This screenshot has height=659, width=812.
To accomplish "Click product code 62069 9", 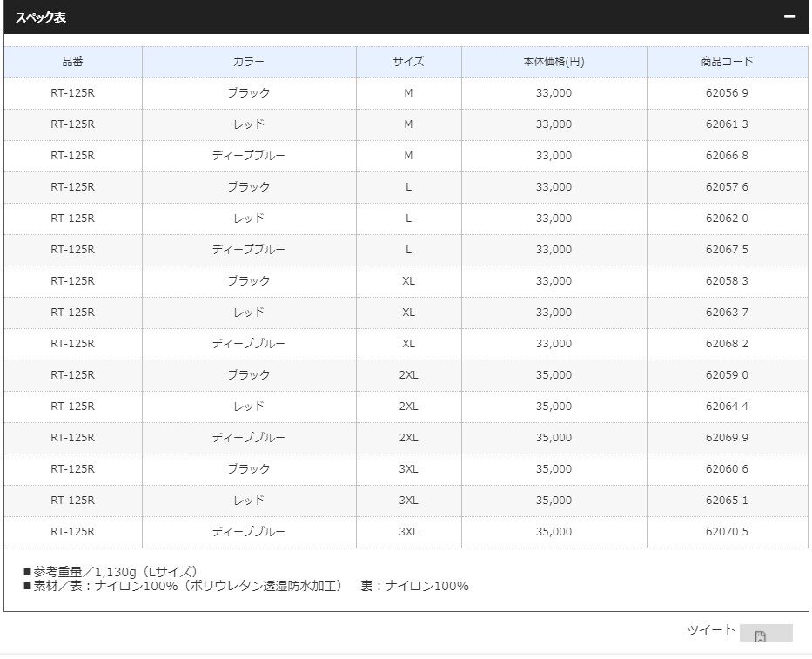I will 727,438.
